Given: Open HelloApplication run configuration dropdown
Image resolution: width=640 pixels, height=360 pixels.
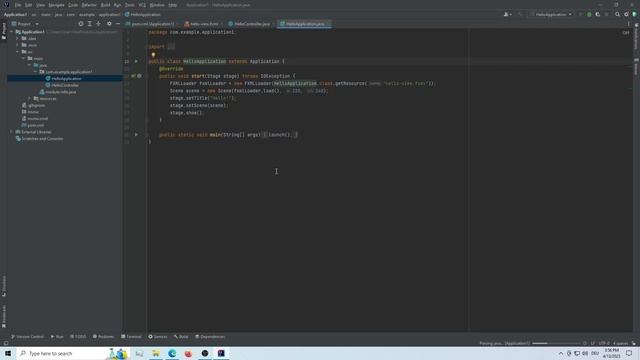Looking at the screenshot, I should [x=551, y=14].
